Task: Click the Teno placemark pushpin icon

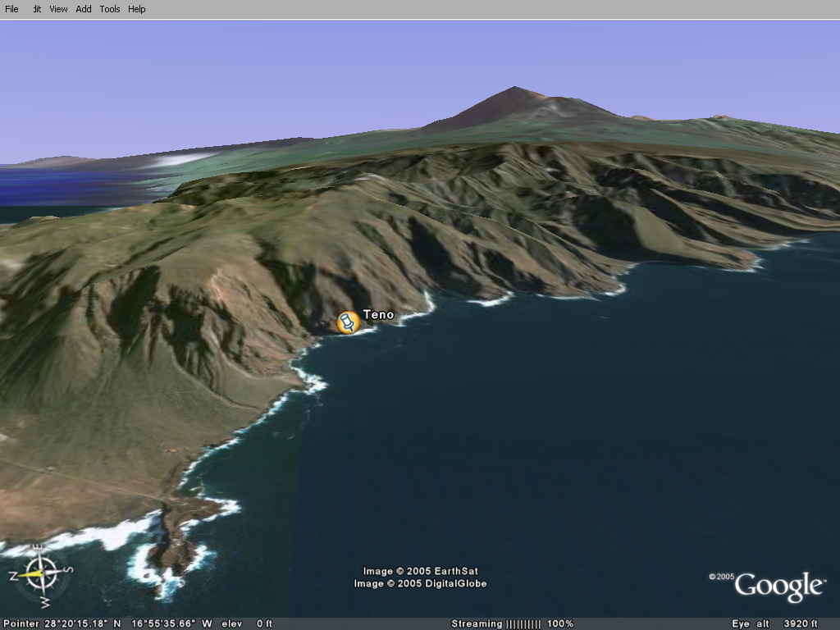Action: (348, 322)
